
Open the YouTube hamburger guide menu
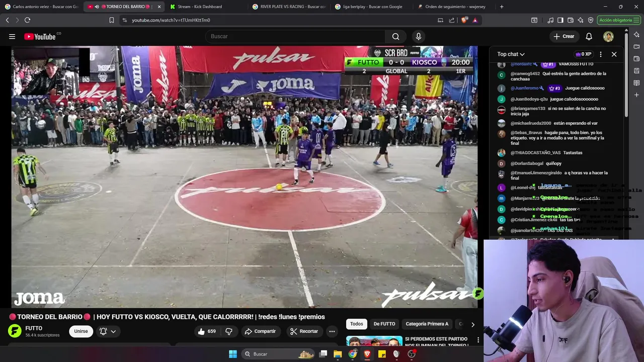click(12, 36)
